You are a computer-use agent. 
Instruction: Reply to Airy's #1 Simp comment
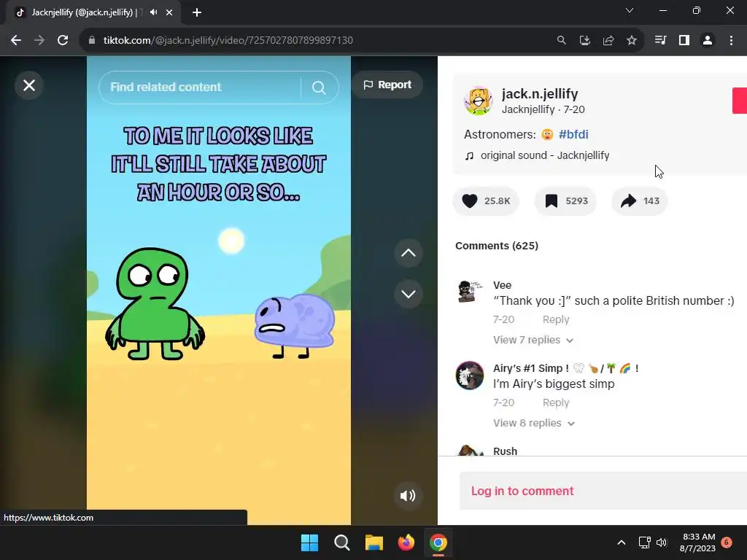click(x=556, y=402)
